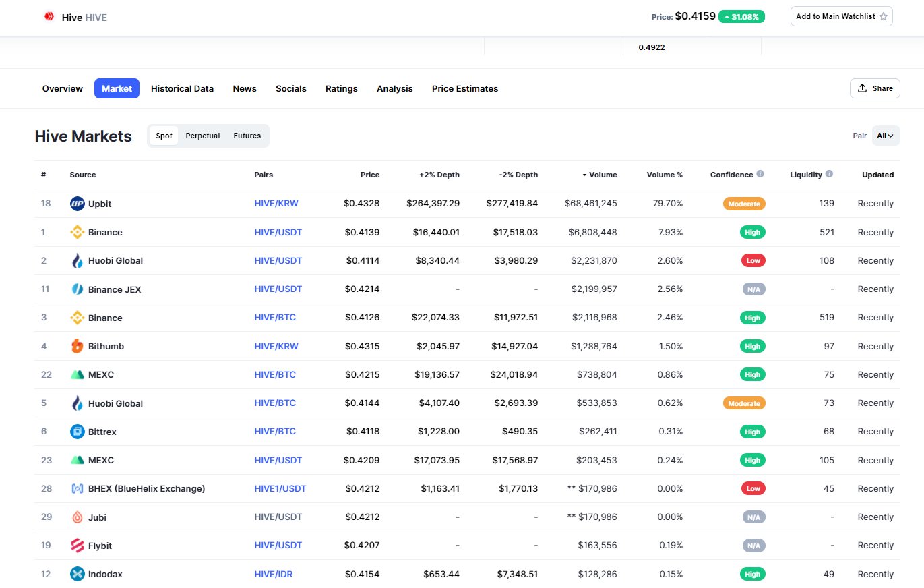Click the info icon next to Liquidity

coord(829,174)
